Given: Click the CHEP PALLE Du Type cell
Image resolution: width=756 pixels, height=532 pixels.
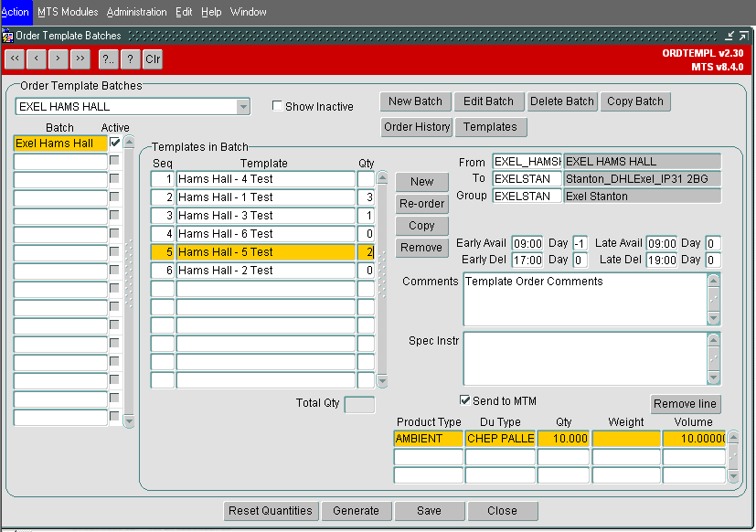Looking at the screenshot, I should pos(500,439).
